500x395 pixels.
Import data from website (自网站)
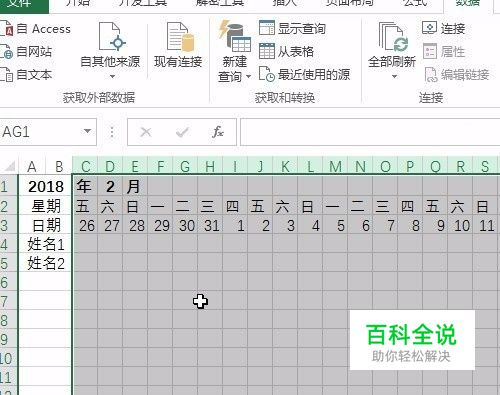(27, 52)
